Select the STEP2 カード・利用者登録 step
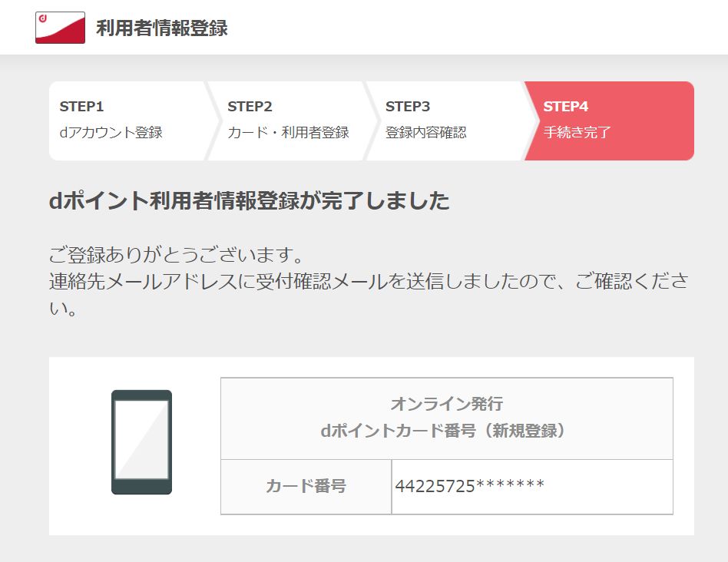728x562 pixels. point(288,121)
